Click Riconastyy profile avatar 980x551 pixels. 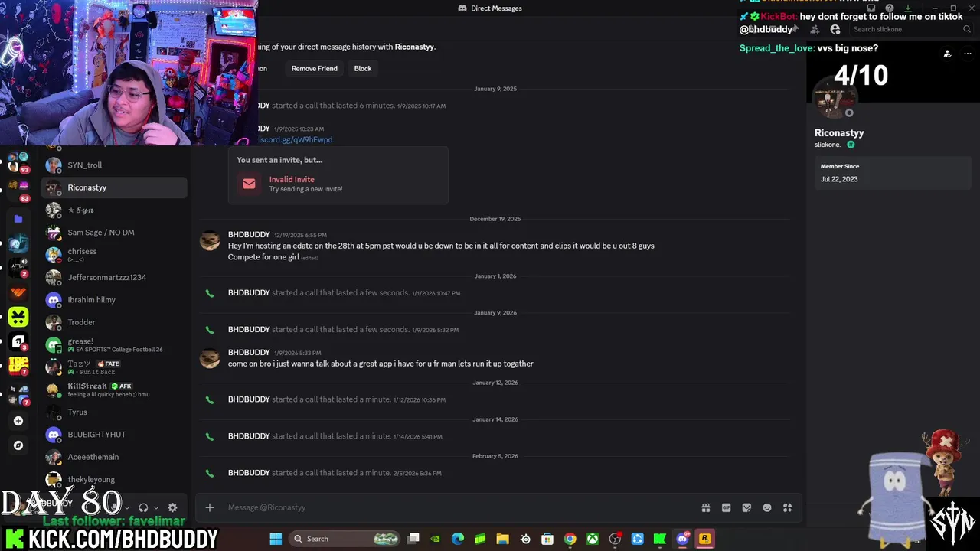(x=834, y=99)
